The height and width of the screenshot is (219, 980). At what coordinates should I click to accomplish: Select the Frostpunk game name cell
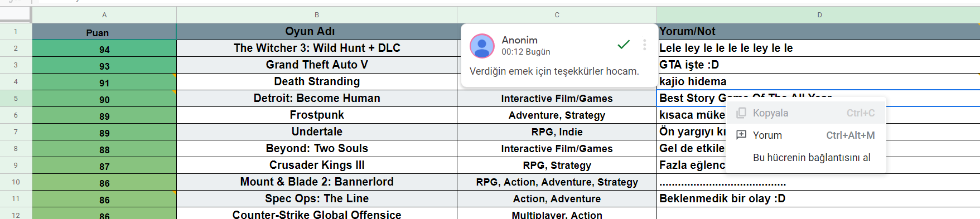point(317,115)
